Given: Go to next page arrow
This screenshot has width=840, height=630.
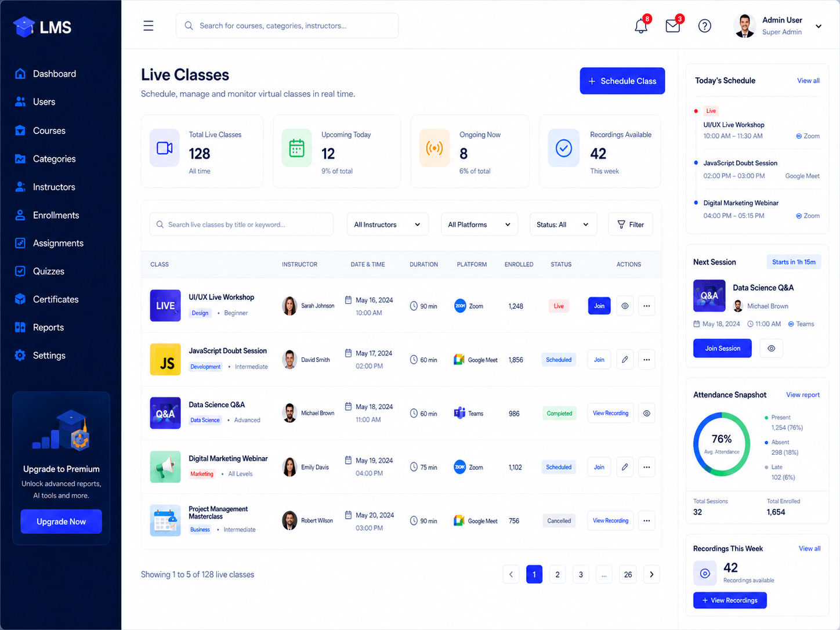Looking at the screenshot, I should (x=651, y=574).
